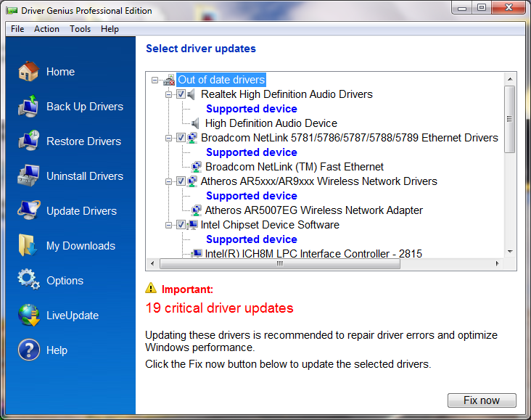Click the Home house icon
This screenshot has width=531, height=420.
point(29,72)
